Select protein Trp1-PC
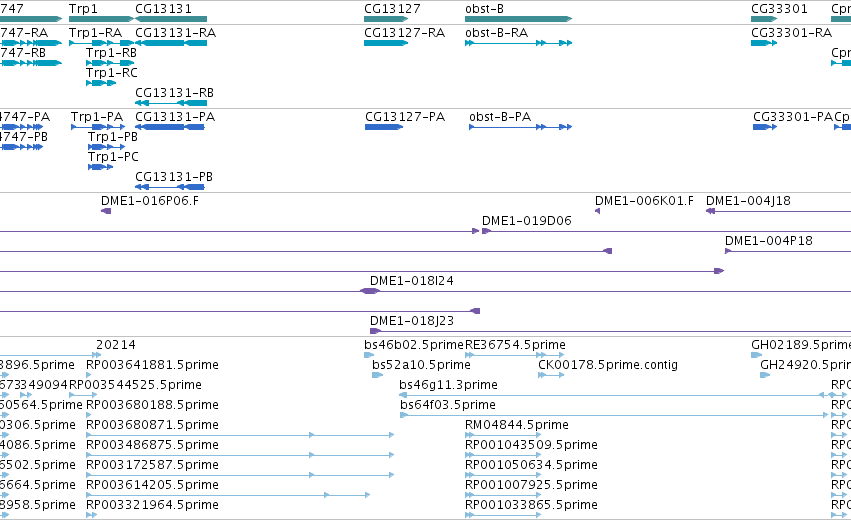This screenshot has height=520, width=851. coord(100,167)
